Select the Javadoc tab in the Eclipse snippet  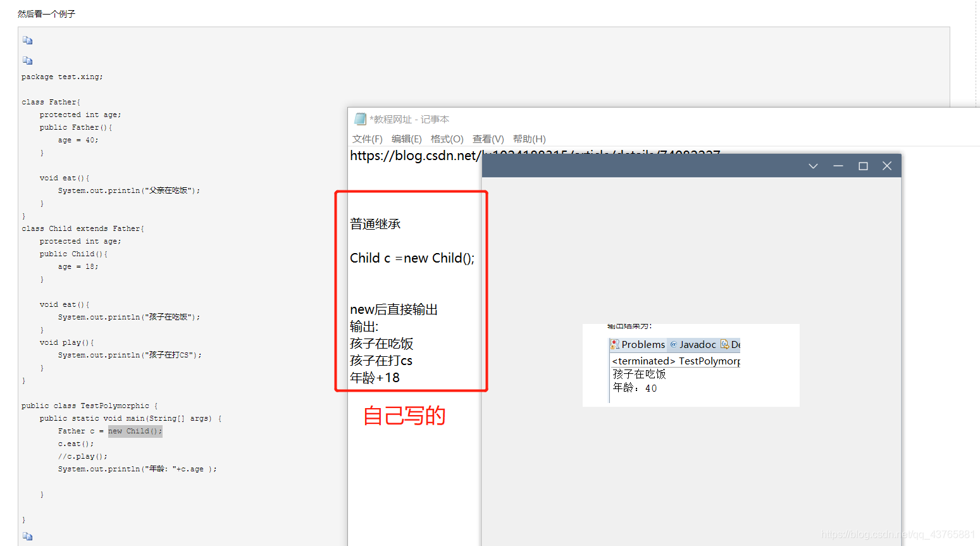click(x=693, y=345)
